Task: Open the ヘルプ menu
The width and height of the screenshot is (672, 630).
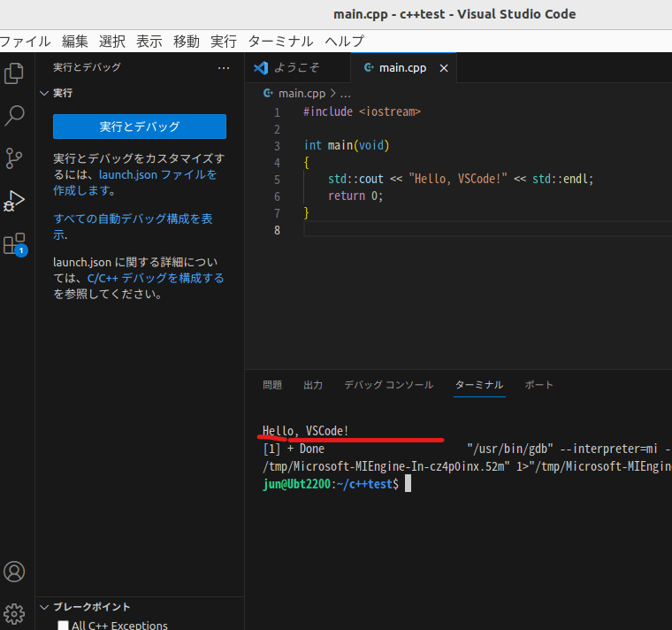Action: point(345,42)
